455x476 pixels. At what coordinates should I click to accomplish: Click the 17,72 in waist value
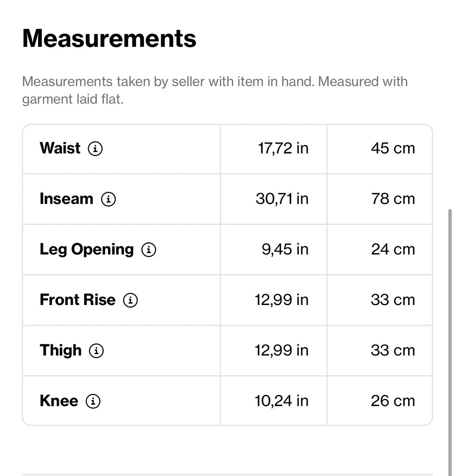283,148
